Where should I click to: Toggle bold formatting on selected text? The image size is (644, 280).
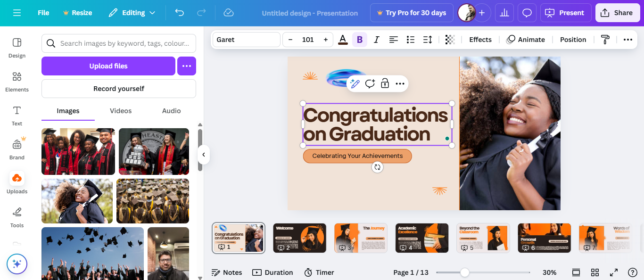tap(359, 40)
